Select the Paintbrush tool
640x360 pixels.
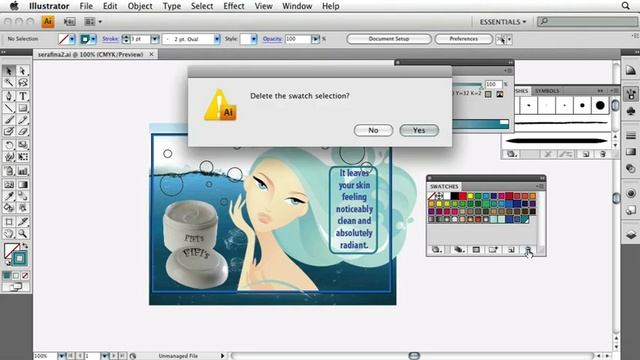9,120
